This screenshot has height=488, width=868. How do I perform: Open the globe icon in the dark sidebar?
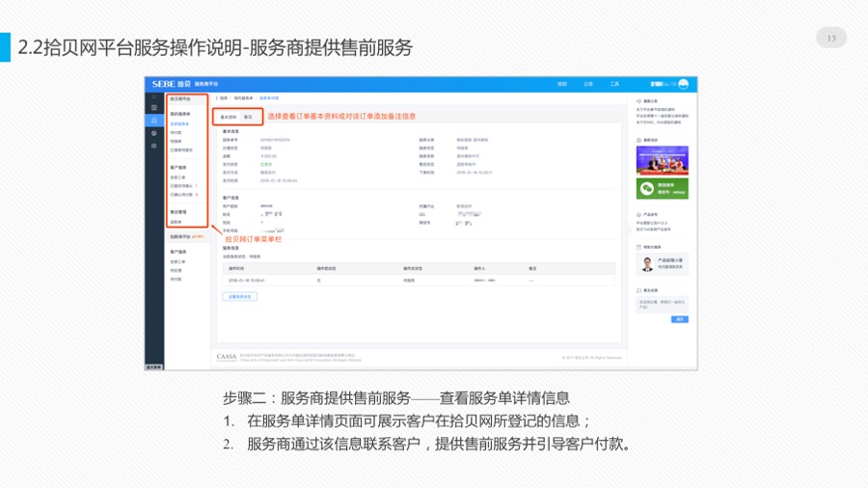[154, 133]
